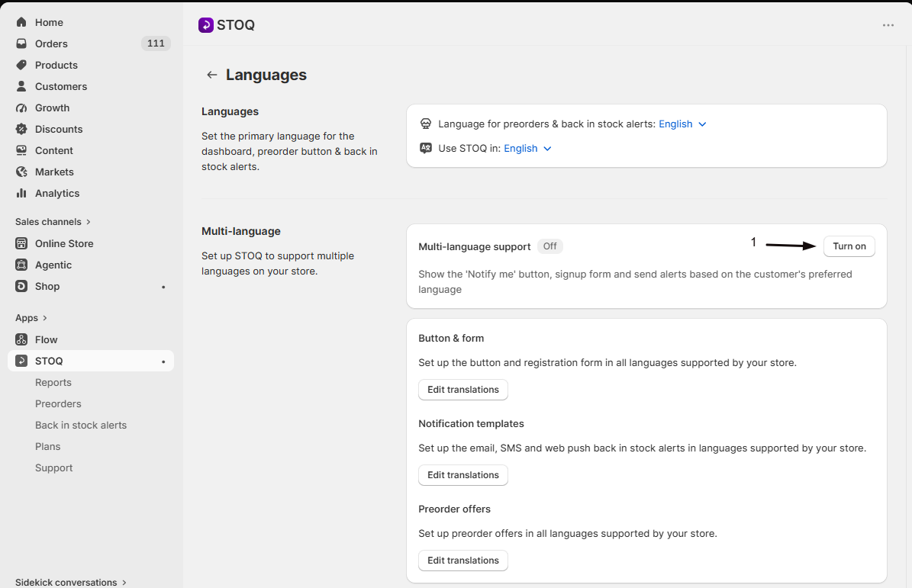912x588 pixels.
Task: Open the Use STOQ in English dropdown
Action: click(x=527, y=148)
